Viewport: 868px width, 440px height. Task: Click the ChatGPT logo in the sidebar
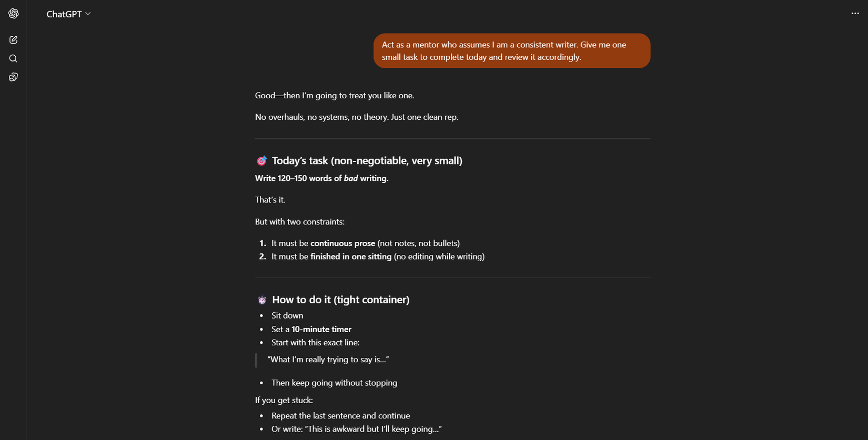pos(14,14)
